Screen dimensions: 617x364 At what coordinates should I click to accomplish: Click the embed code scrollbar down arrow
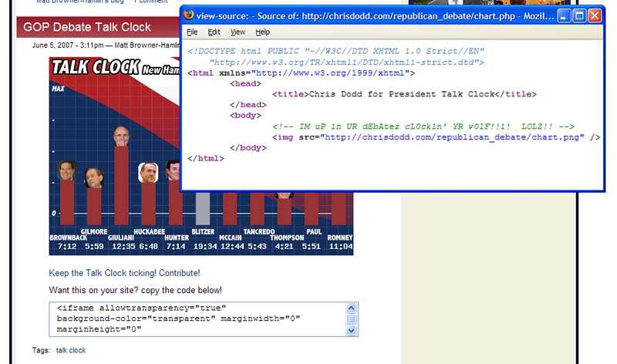(352, 331)
